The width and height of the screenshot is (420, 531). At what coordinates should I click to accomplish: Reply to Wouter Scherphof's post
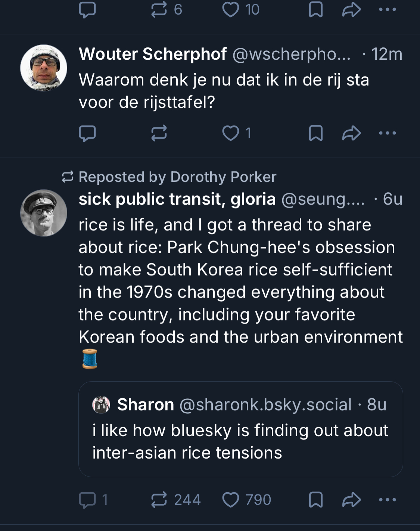coord(87,133)
